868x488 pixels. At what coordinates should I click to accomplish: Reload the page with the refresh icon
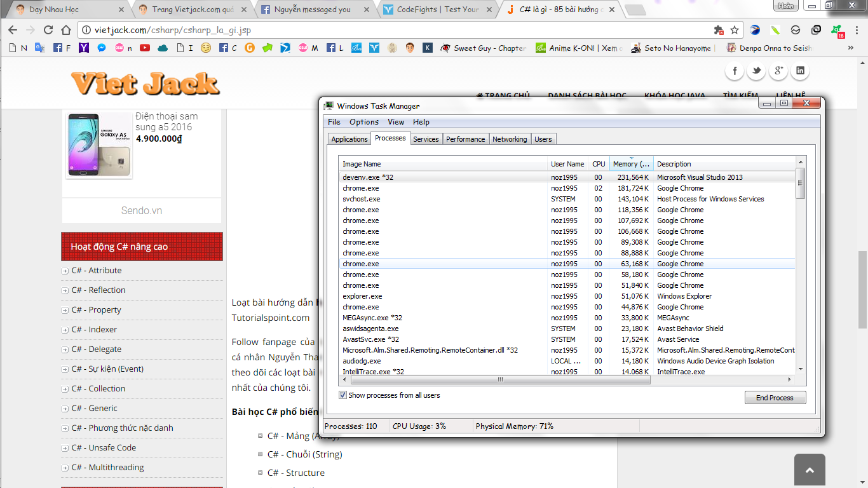pyautogui.click(x=48, y=30)
